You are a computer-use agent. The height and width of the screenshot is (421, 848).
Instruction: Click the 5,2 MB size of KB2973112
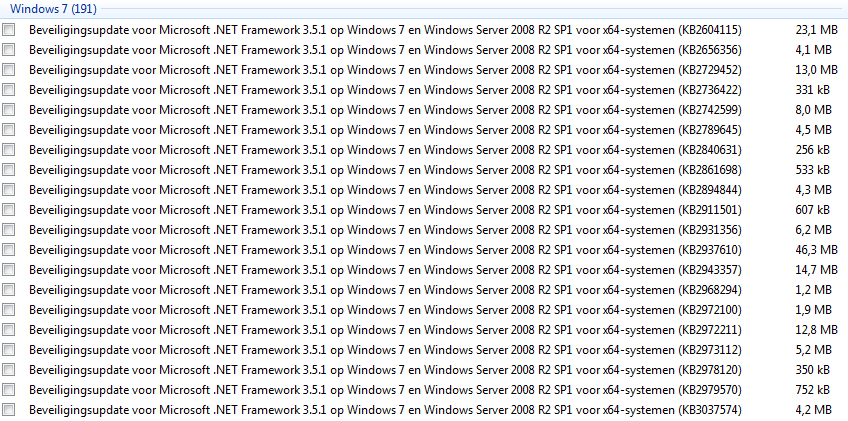click(x=813, y=350)
